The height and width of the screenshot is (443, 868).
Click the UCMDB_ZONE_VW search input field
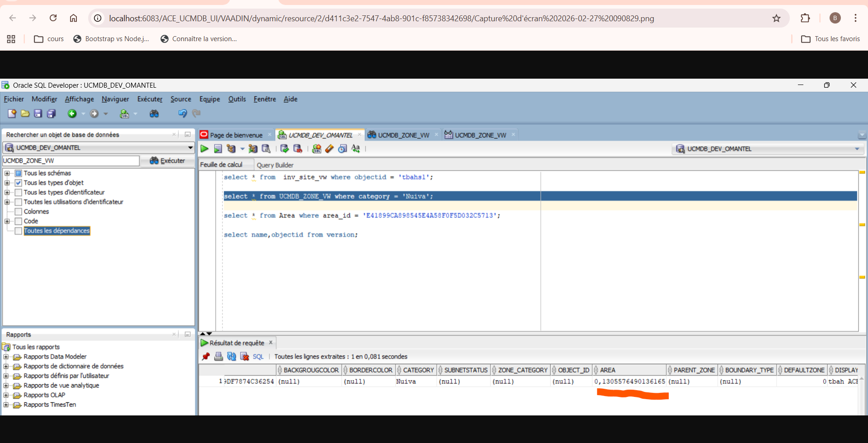pyautogui.click(x=71, y=161)
